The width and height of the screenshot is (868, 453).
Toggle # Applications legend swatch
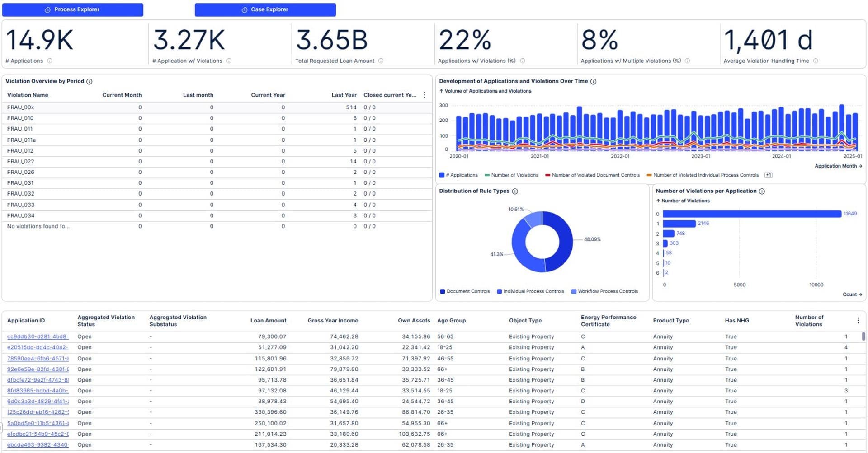(442, 175)
